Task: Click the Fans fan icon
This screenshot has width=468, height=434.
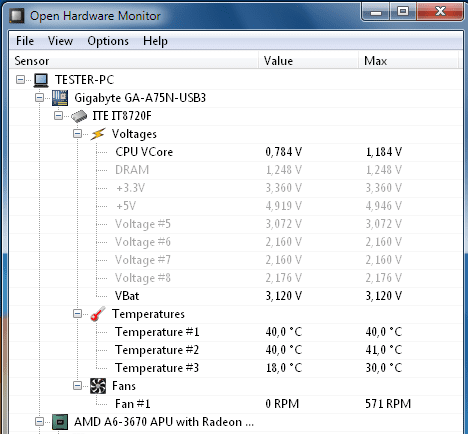Action: pyautogui.click(x=98, y=386)
